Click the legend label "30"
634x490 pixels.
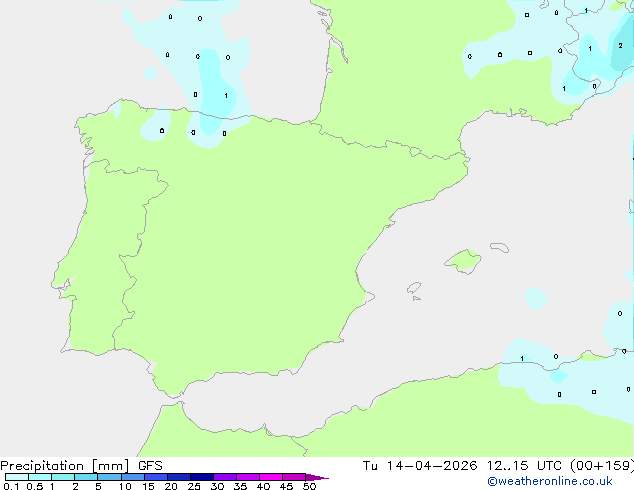tap(217, 486)
